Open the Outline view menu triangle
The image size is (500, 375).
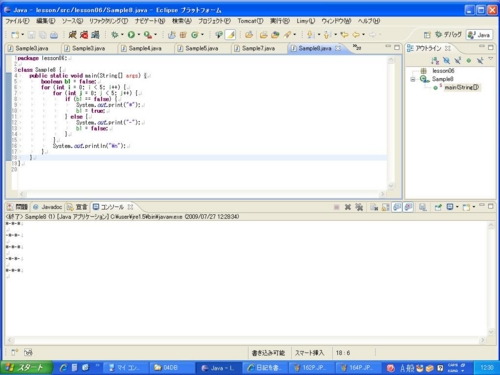(x=491, y=59)
